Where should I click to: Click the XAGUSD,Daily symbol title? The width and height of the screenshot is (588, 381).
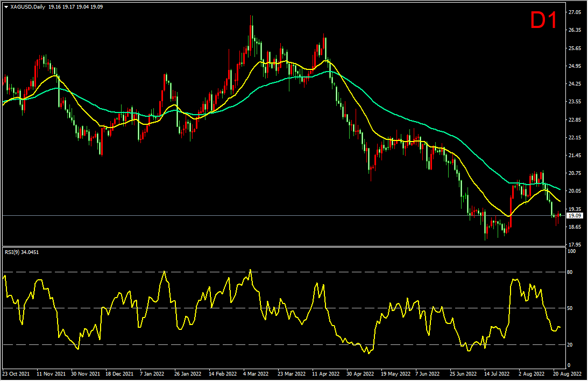28,7
